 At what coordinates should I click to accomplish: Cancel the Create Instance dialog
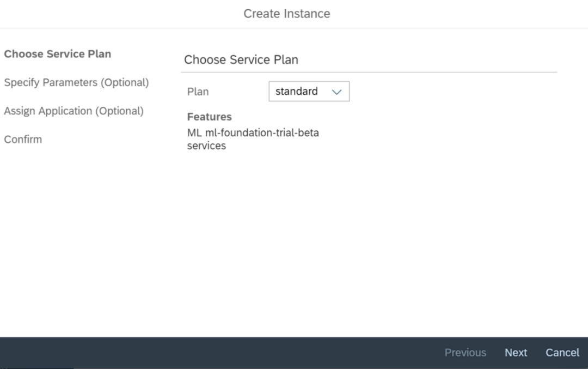tap(562, 353)
